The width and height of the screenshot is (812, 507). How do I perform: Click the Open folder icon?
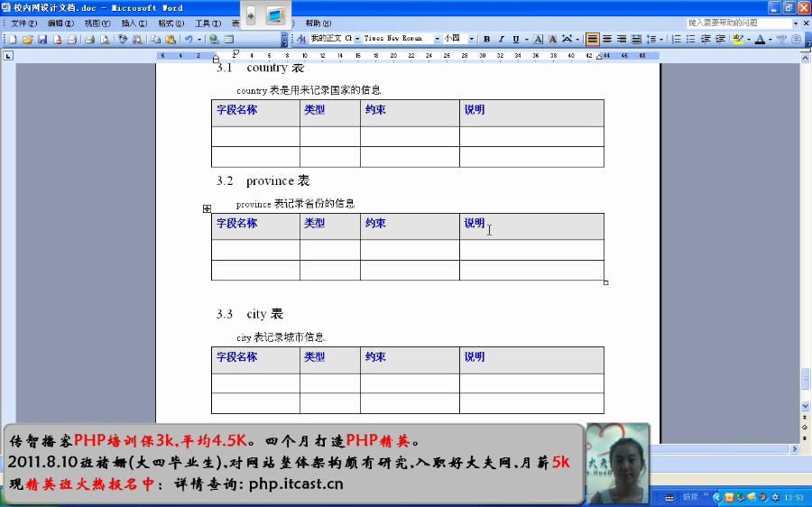click(27, 40)
